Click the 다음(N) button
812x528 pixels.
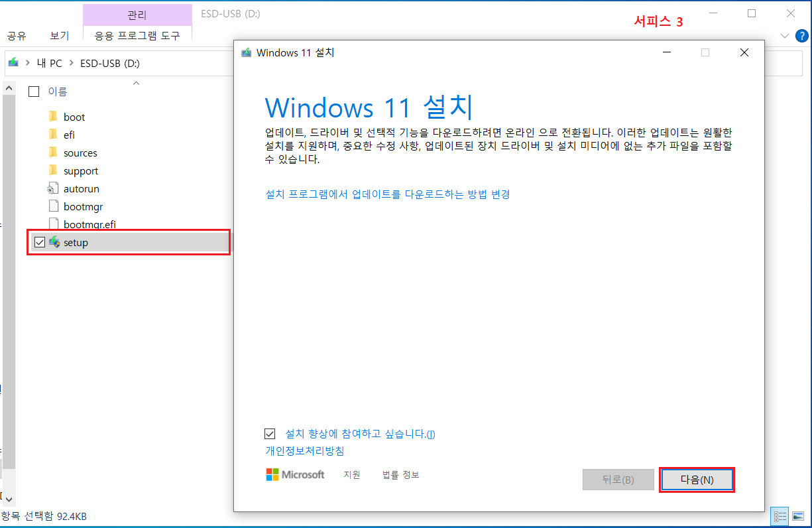tap(697, 480)
